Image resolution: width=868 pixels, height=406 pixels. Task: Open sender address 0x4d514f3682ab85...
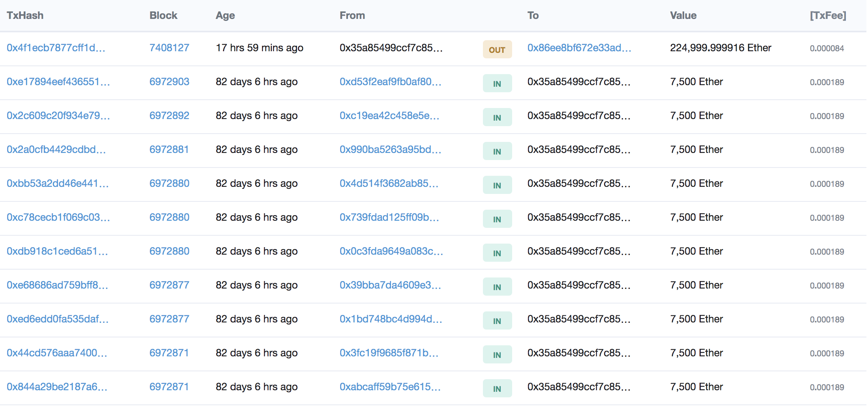pyautogui.click(x=389, y=183)
